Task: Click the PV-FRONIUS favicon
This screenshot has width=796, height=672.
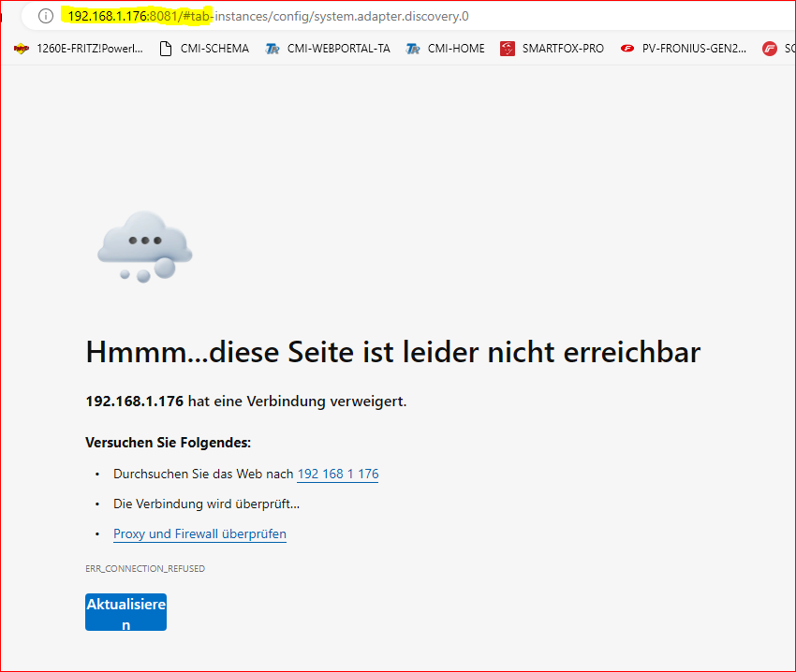Action: [x=627, y=49]
